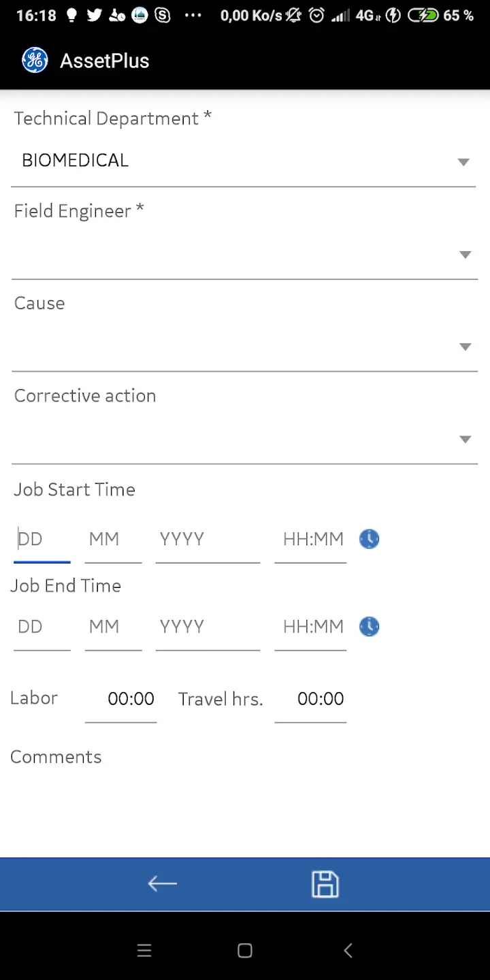The width and height of the screenshot is (490, 980).
Task: Open the Job Start Time clock picker
Action: click(x=369, y=539)
